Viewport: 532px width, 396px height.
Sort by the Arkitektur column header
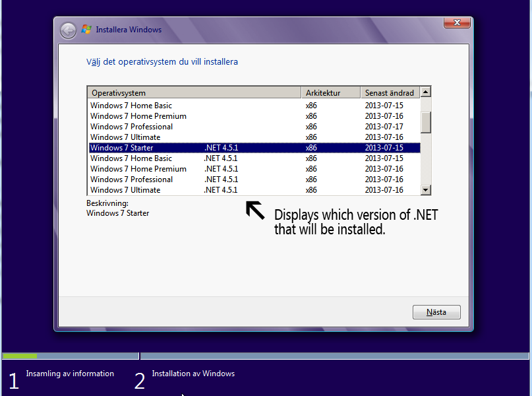(331, 92)
